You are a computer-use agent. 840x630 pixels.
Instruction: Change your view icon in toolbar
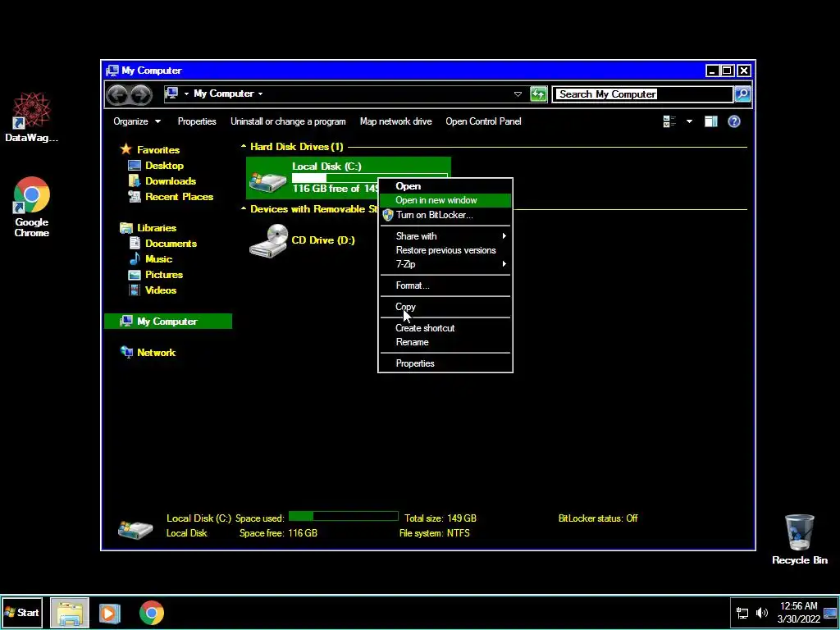point(669,121)
